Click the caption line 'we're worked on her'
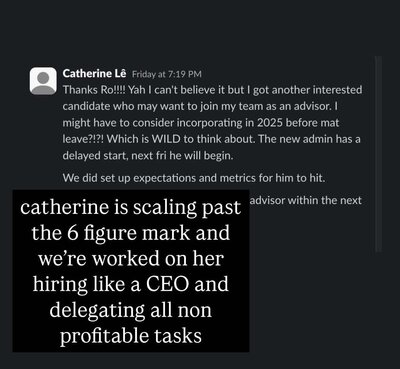The height and width of the screenshot is (369, 400). pyautogui.click(x=131, y=259)
